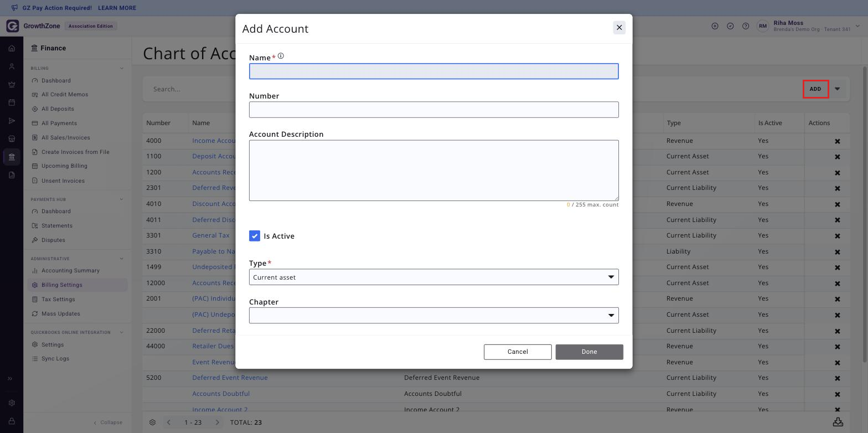Screen dimensions: 868x433
Task: Collapse the Administrative section
Action: click(122, 259)
